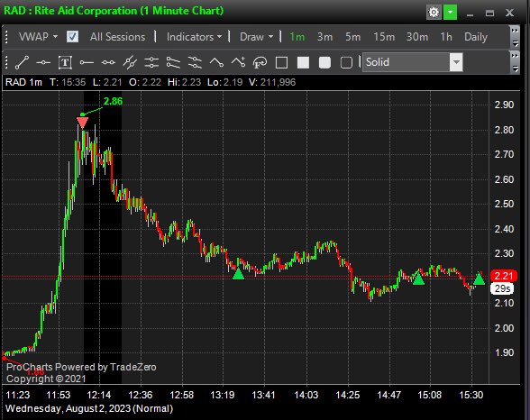Select the polyline drawing tool
Viewport: 530px width, 420px height.
pos(216,62)
